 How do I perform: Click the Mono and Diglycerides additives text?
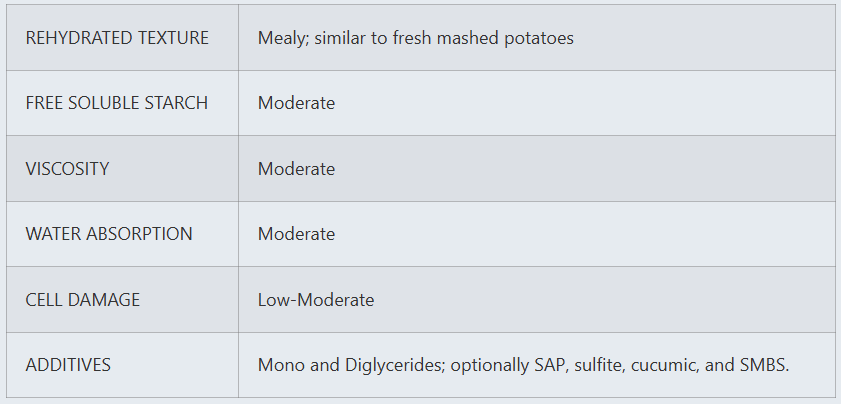point(352,365)
